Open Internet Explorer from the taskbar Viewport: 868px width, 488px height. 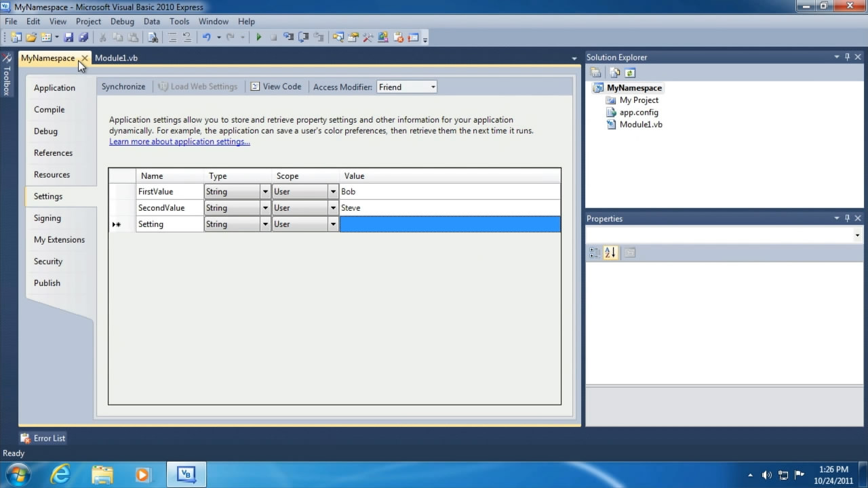click(x=60, y=474)
